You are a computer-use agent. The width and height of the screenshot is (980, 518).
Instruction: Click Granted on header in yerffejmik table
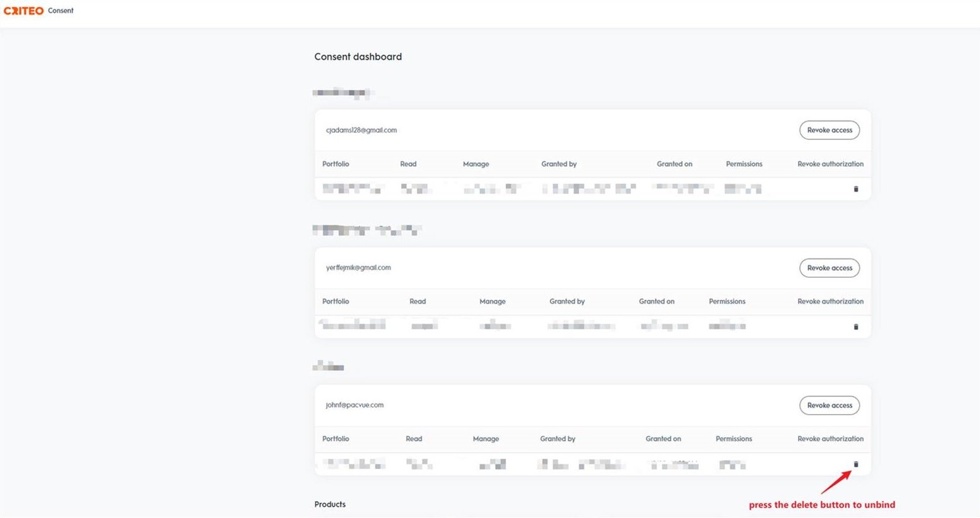(x=656, y=301)
